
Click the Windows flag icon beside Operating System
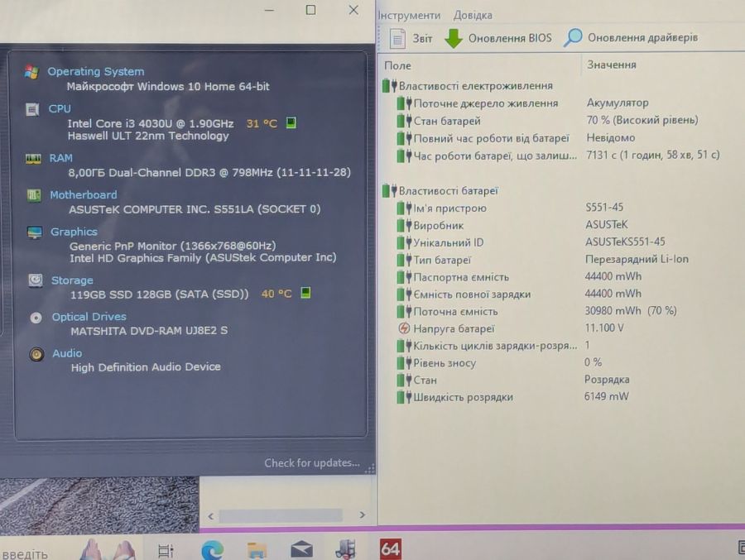(x=31, y=72)
